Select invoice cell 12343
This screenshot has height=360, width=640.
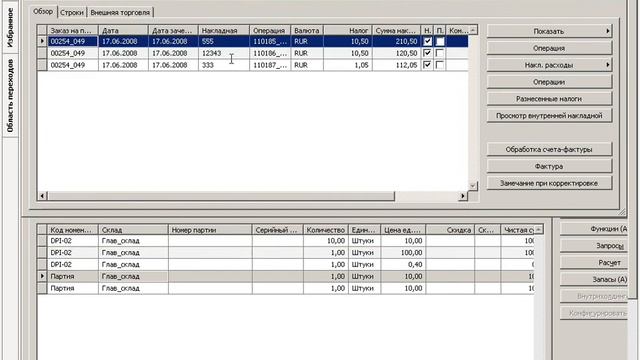224,53
